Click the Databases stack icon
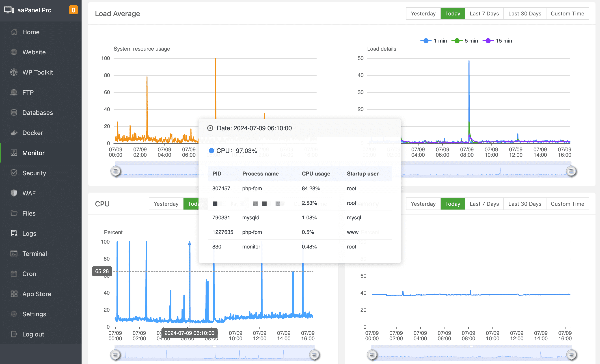The height and width of the screenshot is (364, 600). 14,112
